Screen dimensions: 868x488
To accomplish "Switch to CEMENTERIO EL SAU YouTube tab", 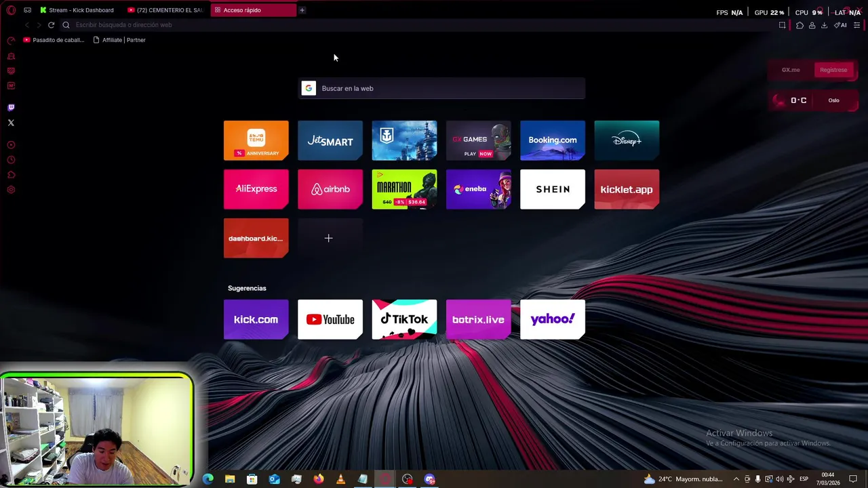I will click(x=165, y=10).
